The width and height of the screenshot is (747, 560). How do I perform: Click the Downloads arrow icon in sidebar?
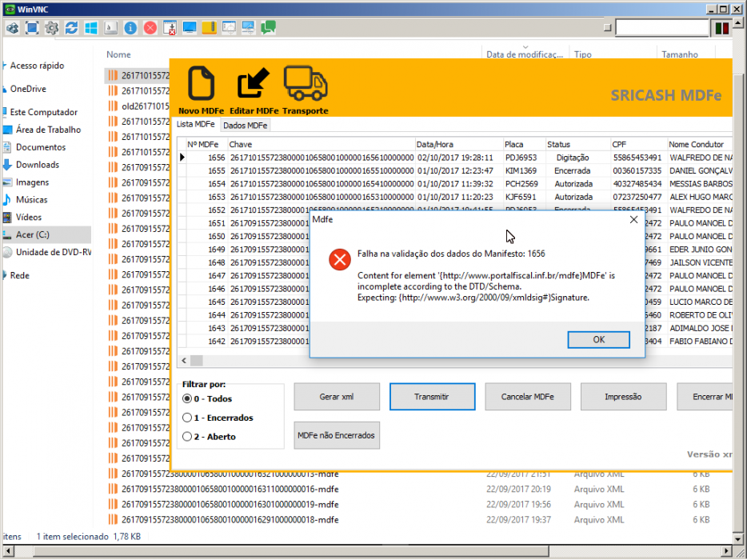tap(7, 165)
